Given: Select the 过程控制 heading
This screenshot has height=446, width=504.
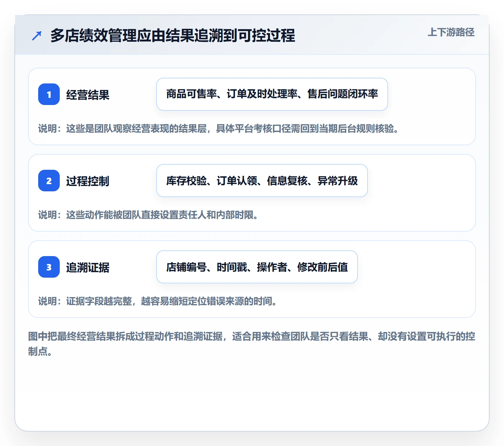Looking at the screenshot, I should [88, 181].
